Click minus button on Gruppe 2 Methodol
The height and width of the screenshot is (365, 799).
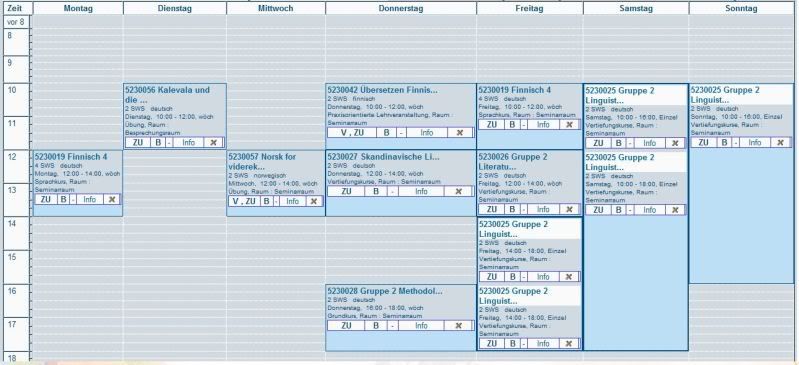tap(392, 326)
